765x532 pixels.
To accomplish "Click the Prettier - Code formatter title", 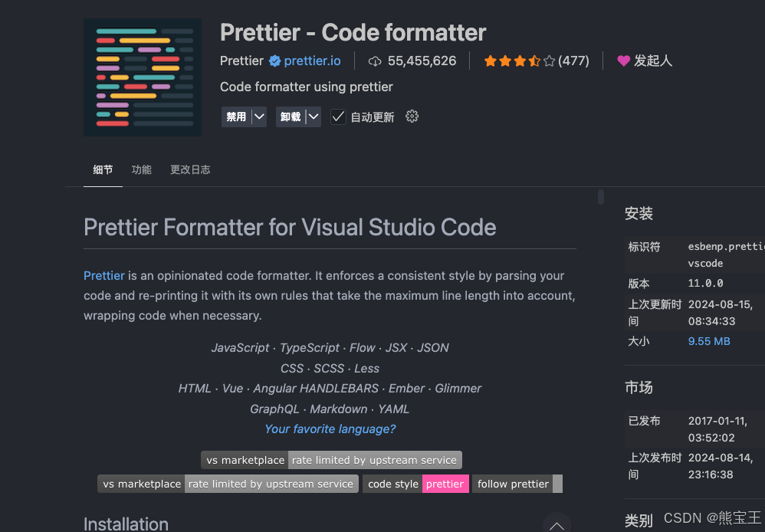I will pyautogui.click(x=353, y=33).
